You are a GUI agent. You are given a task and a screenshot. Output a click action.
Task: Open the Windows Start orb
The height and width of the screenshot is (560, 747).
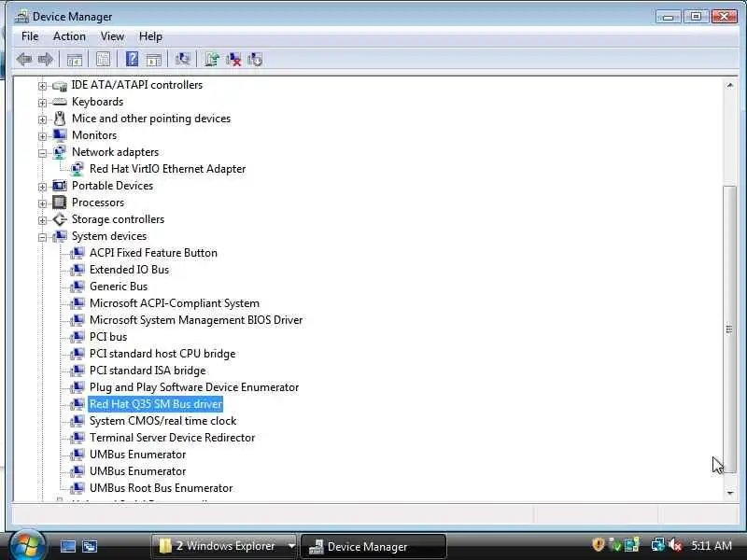click(27, 545)
